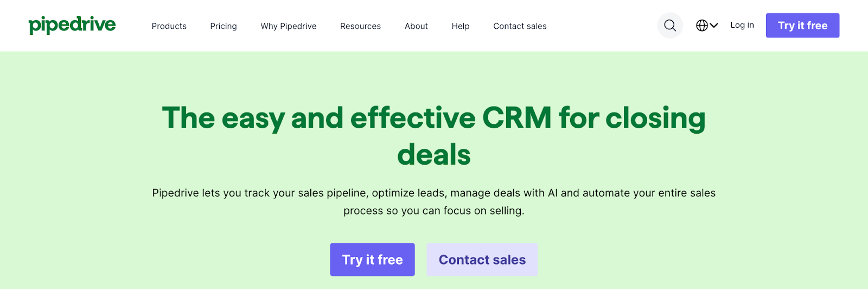
Task: Open the Why Pipedrive menu
Action: click(x=288, y=26)
